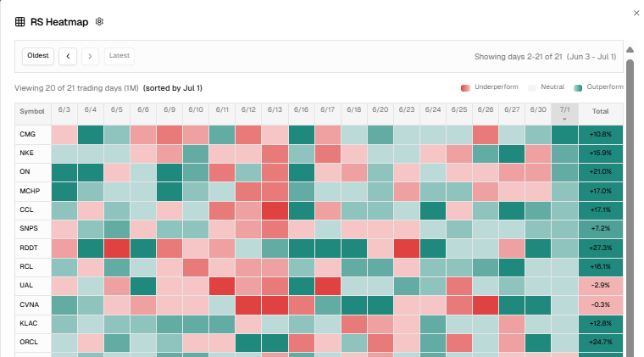Click the scrollbar up arrow

coord(630,49)
